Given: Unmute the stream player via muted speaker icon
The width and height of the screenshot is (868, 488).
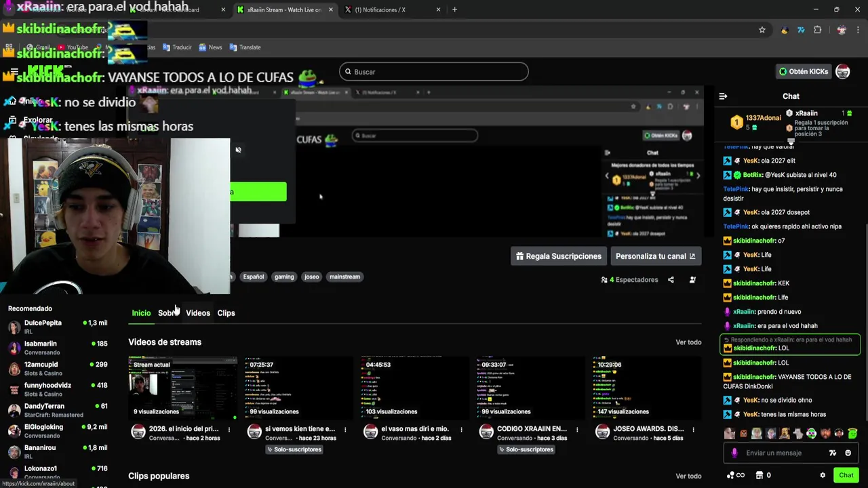Looking at the screenshot, I should point(238,150).
